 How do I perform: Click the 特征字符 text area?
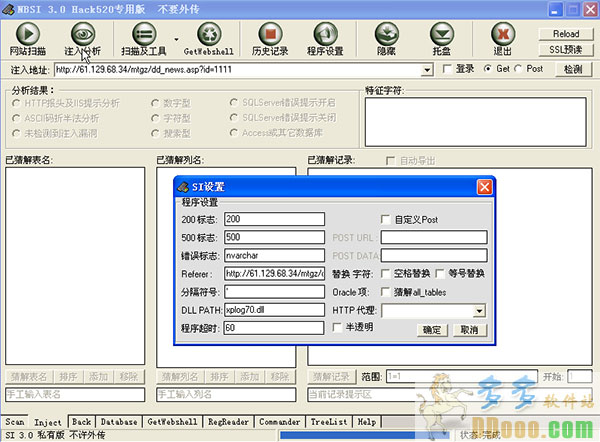pos(476,122)
